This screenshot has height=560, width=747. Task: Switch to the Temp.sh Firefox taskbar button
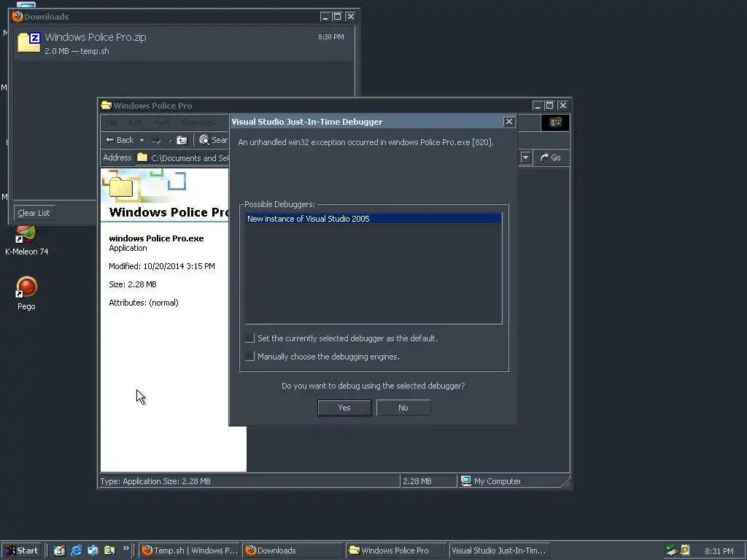[190, 551]
